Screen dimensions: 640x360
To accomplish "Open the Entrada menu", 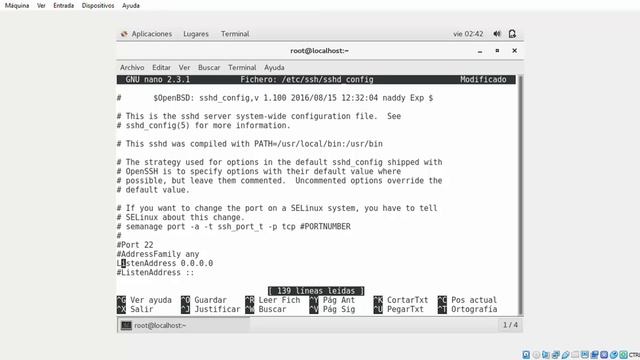I will [63, 6].
